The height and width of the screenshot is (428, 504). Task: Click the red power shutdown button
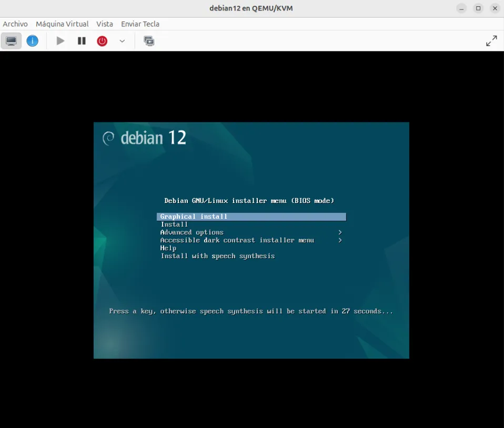tap(102, 41)
